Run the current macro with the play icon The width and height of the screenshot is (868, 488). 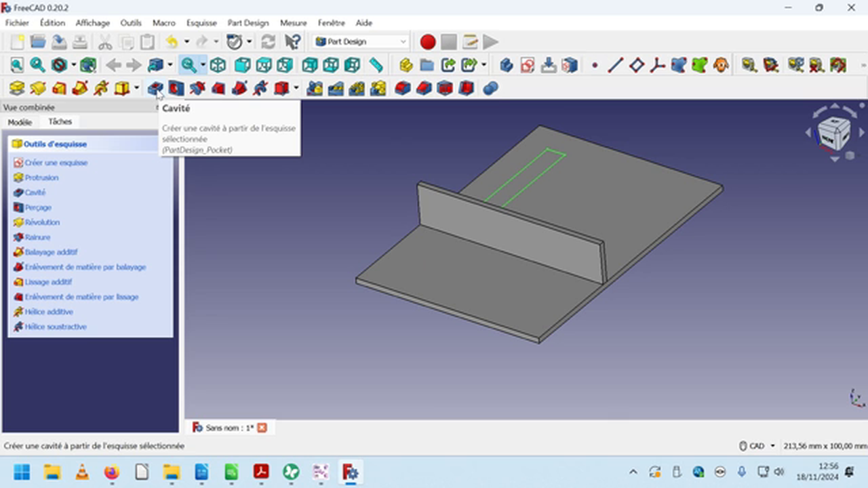click(x=490, y=42)
